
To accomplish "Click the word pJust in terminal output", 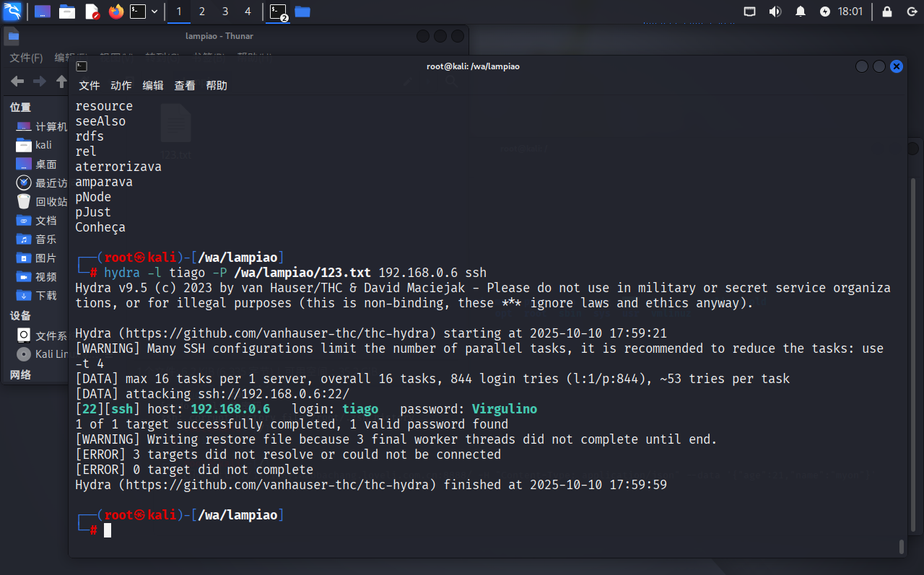I will click(x=93, y=212).
